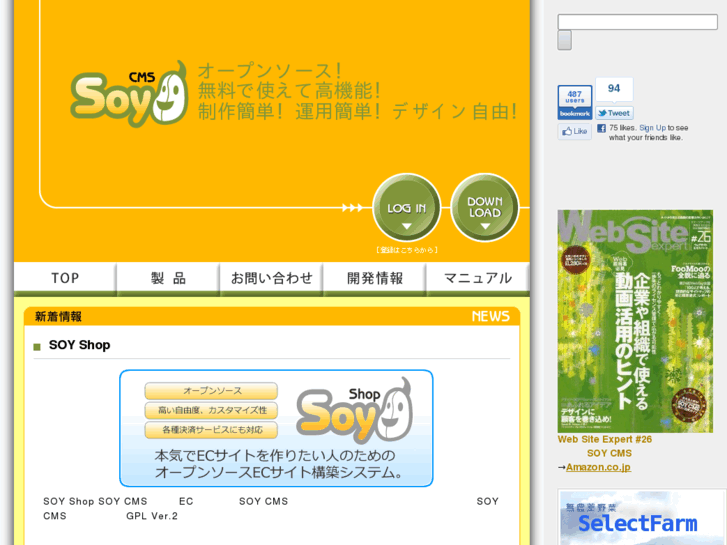The width and height of the screenshot is (727, 545).
Task: Open the マニュアル navigation tab
Action: (478, 278)
